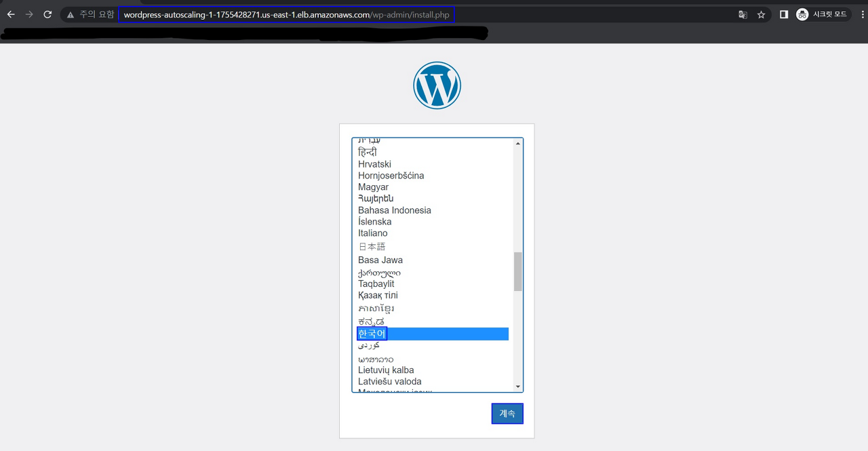
Task: Click the browser forward arrow
Action: tap(29, 14)
